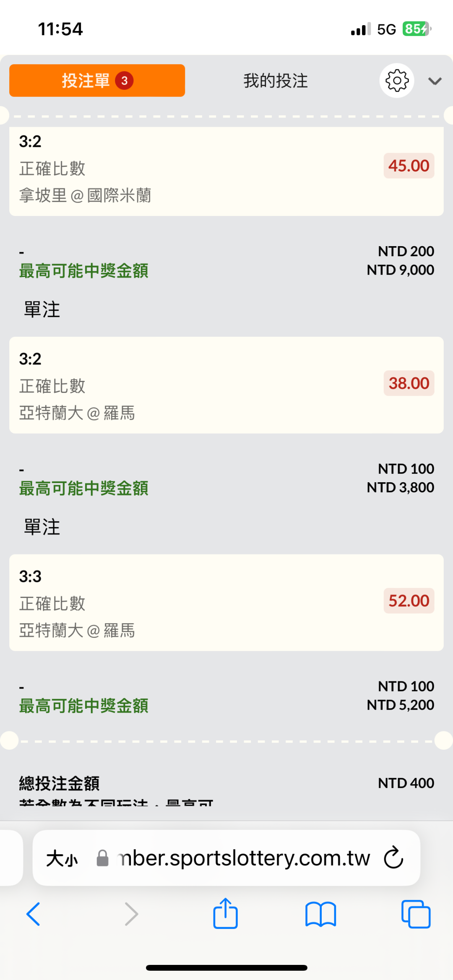This screenshot has height=980, width=453.
Task: Select the 52.00 odds for 3:3 score
Action: coord(409,601)
